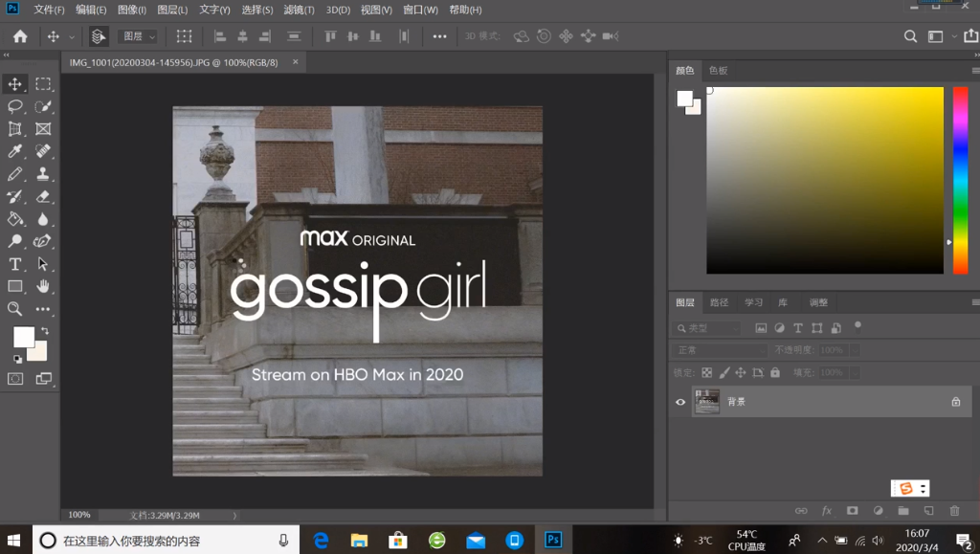Open the Color panel flyout menu
The width and height of the screenshot is (980, 554).
(x=975, y=71)
